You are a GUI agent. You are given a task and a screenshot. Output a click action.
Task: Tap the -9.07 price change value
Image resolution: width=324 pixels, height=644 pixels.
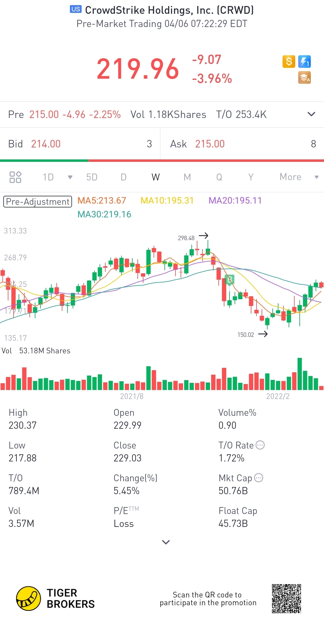[x=207, y=59]
